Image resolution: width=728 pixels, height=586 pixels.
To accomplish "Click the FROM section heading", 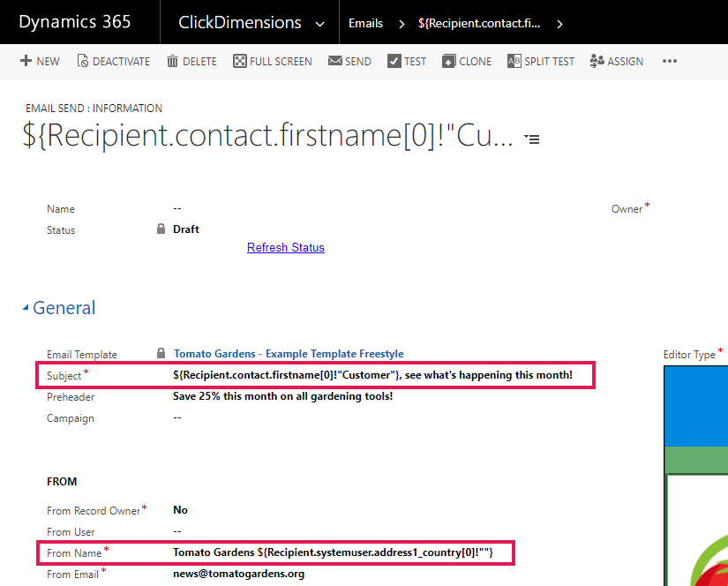I will (x=62, y=482).
